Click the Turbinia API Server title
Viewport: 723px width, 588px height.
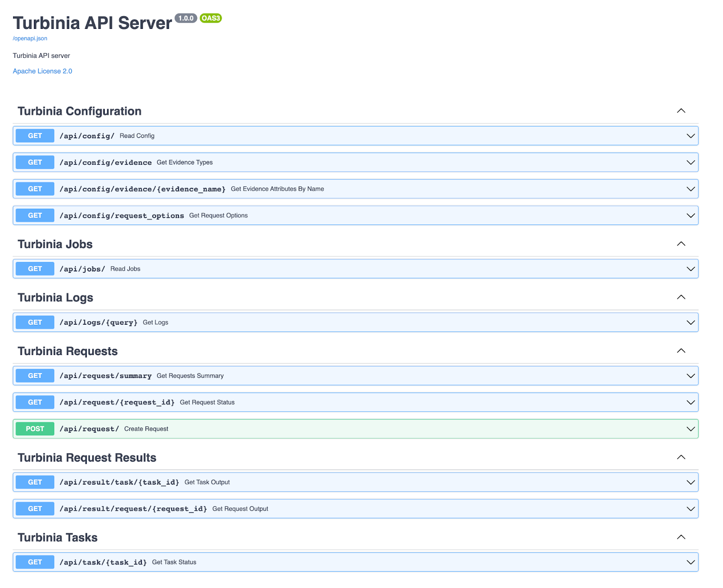click(93, 23)
